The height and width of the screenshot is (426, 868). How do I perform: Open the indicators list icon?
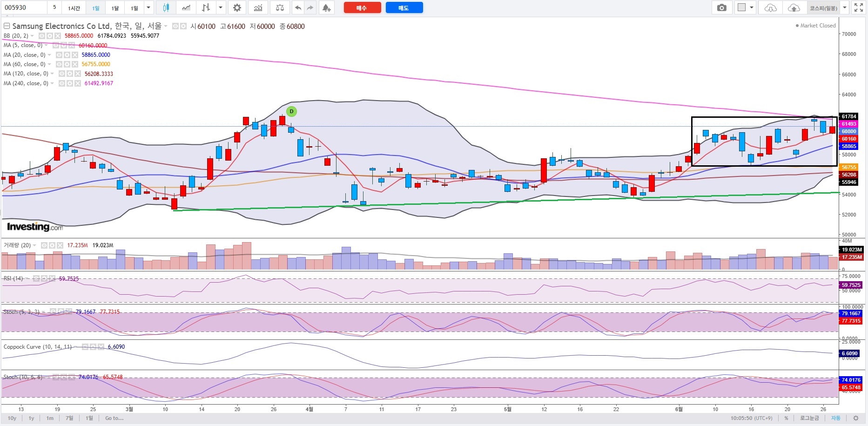pyautogui.click(x=258, y=7)
